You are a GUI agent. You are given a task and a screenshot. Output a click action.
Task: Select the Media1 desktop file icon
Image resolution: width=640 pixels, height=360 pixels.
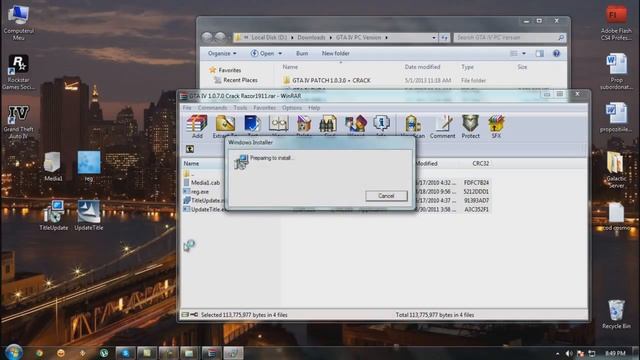click(53, 167)
